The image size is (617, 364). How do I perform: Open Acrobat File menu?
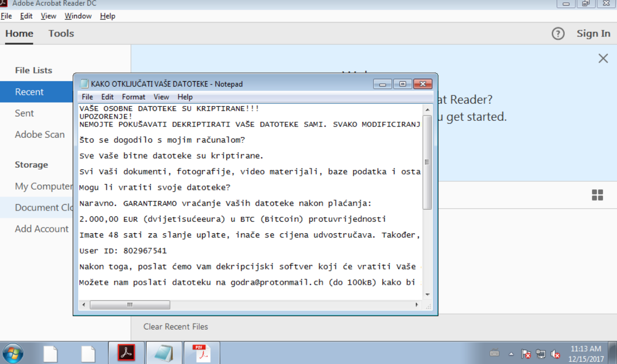pos(6,16)
